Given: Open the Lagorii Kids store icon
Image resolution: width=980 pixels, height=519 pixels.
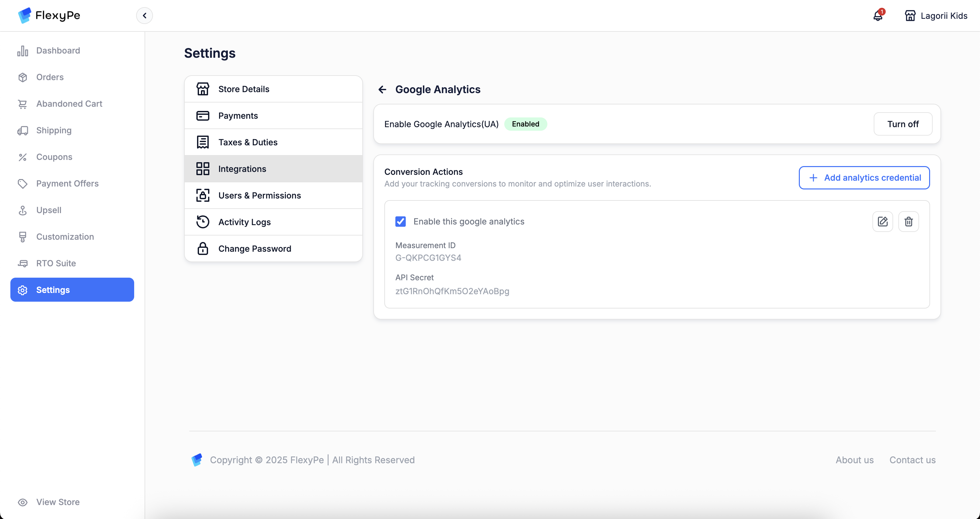Looking at the screenshot, I should tap(910, 16).
